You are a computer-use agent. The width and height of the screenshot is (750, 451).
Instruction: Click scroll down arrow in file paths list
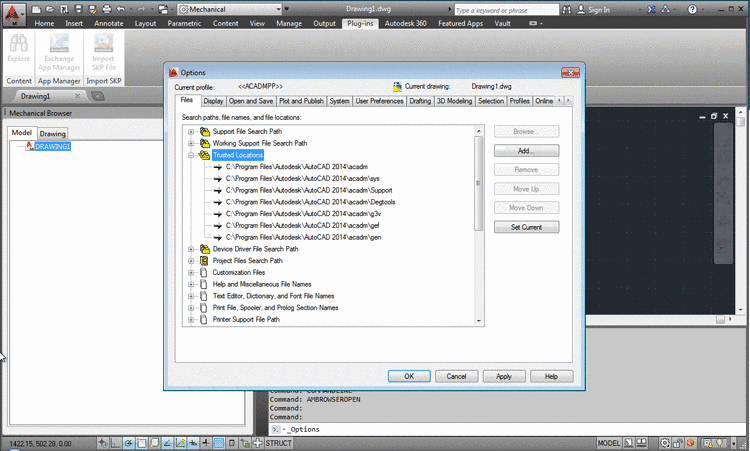(479, 321)
